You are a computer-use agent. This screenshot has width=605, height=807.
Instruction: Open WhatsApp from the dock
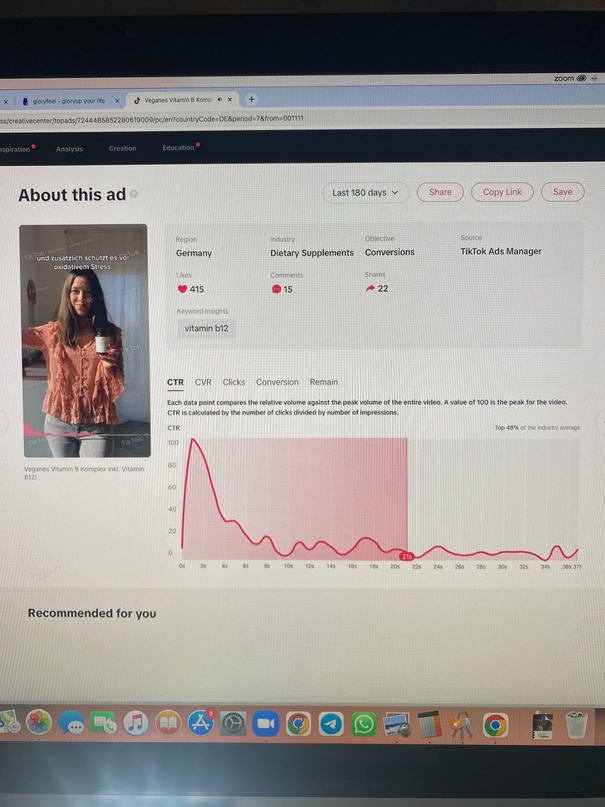coord(363,724)
